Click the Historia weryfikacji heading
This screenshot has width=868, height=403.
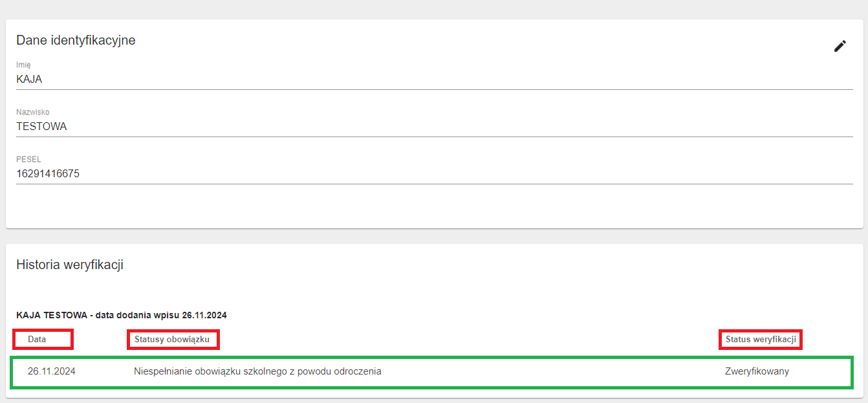70,265
